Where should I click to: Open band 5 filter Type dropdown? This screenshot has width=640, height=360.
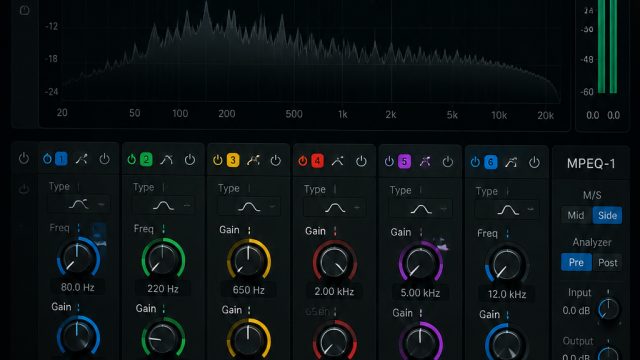coord(420,209)
